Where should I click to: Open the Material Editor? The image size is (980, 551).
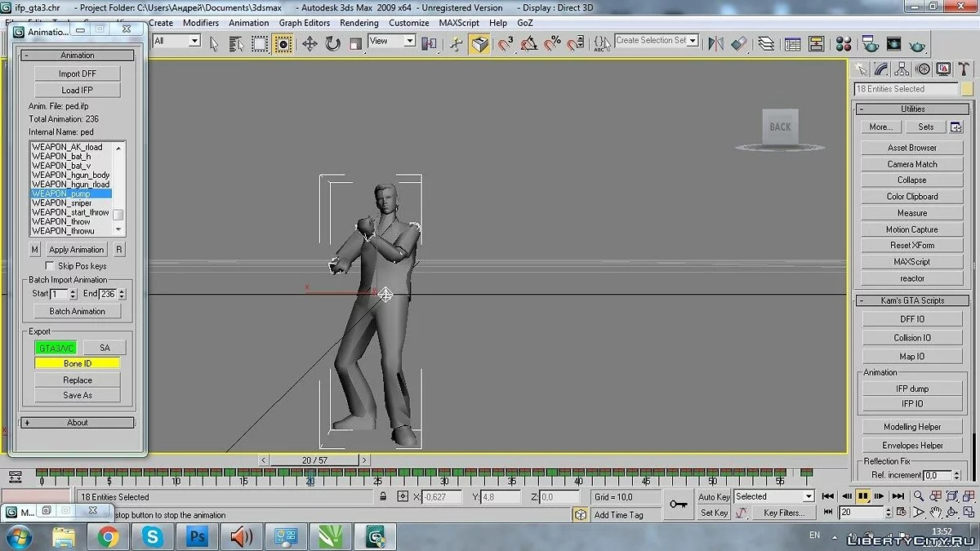pos(844,43)
